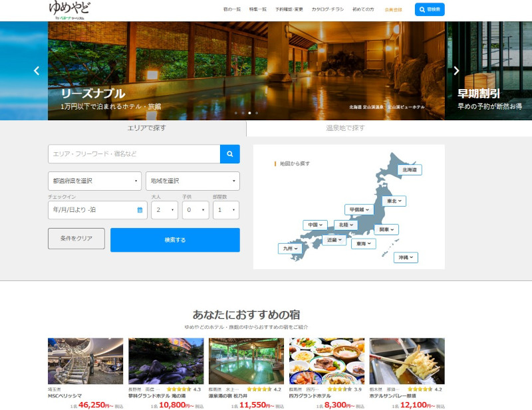Expand the 東北 map region
This screenshot has height=410, width=532.
(394, 201)
